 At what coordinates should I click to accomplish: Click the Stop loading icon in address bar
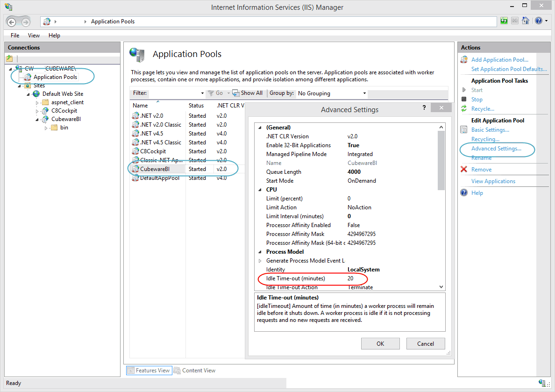coord(515,21)
